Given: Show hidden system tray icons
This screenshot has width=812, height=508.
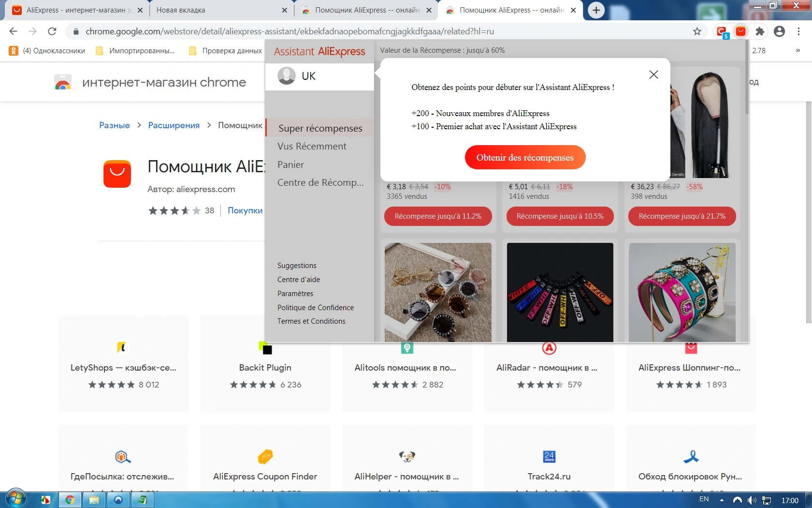Looking at the screenshot, I should pos(722,500).
